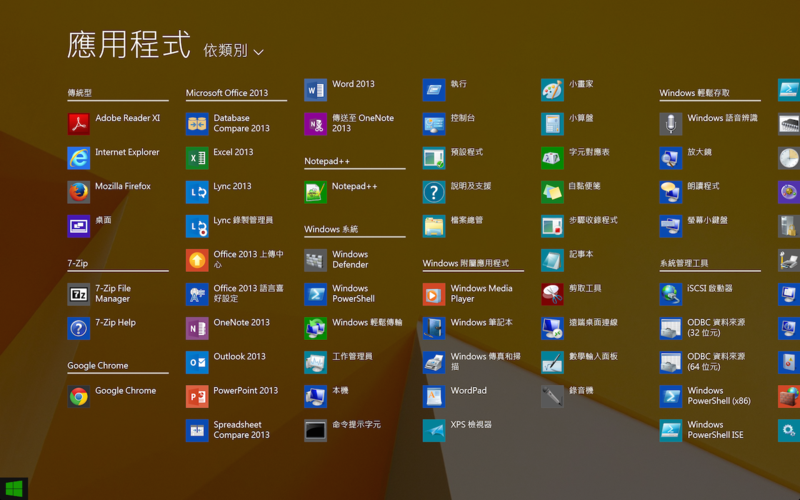Image resolution: width=800 pixels, height=500 pixels.
Task: Open PowerPoint 2013 icon
Action: [x=197, y=396]
